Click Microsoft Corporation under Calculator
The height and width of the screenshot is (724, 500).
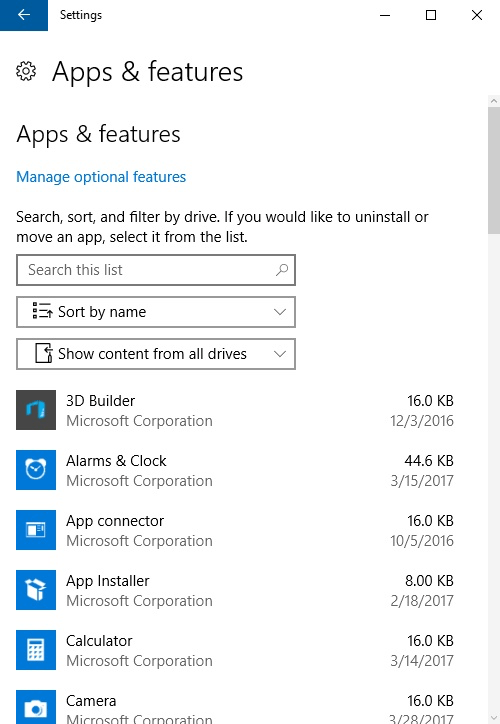click(139, 661)
